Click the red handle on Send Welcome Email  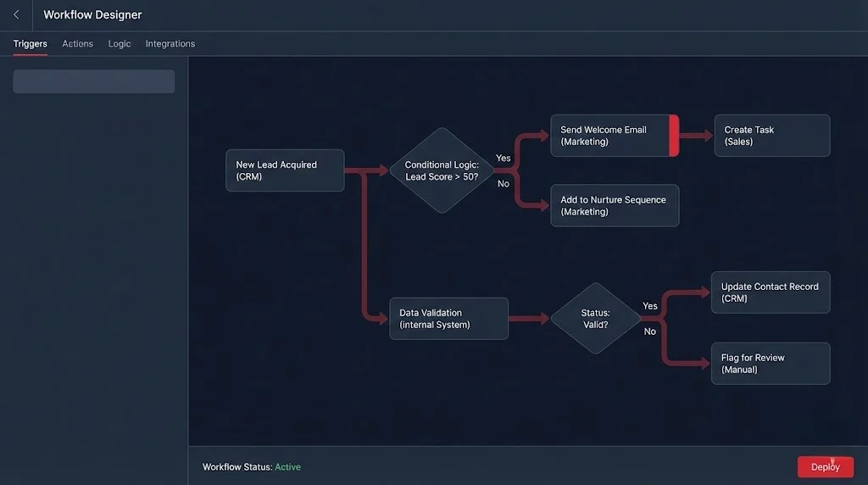coord(674,136)
